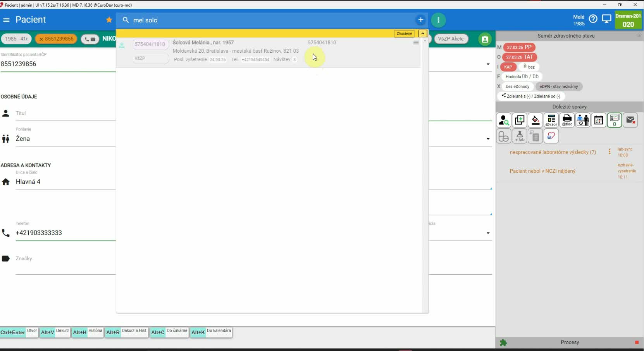This screenshot has height=351, width=644.
Task: Open Sumár zdravotného stavu panel menu
Action: (639, 35)
